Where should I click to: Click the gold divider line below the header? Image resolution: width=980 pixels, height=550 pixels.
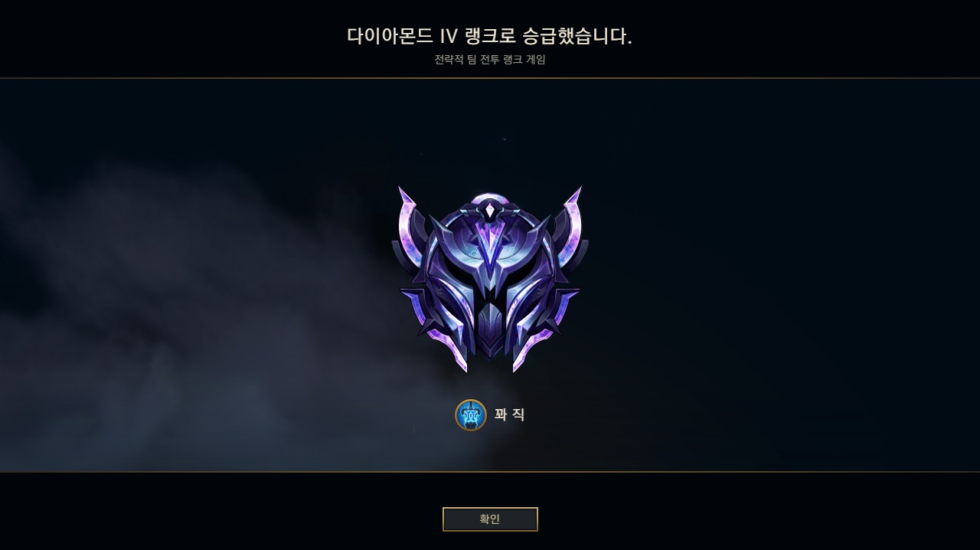490,78
